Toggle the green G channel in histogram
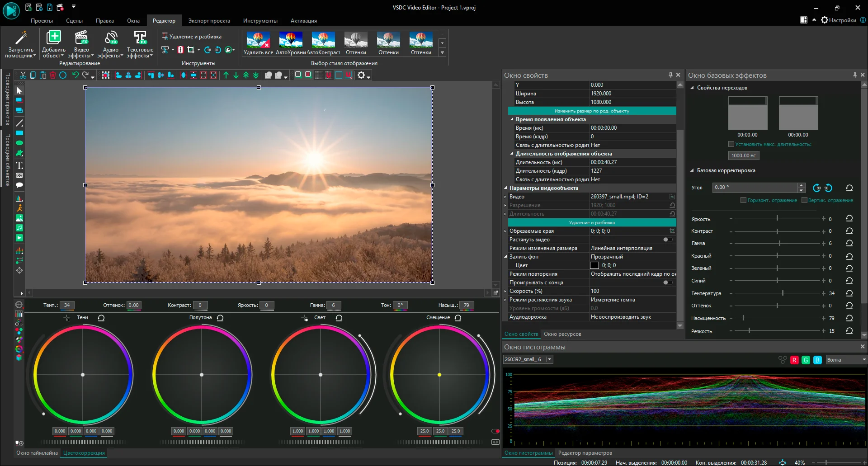 pyautogui.click(x=806, y=360)
